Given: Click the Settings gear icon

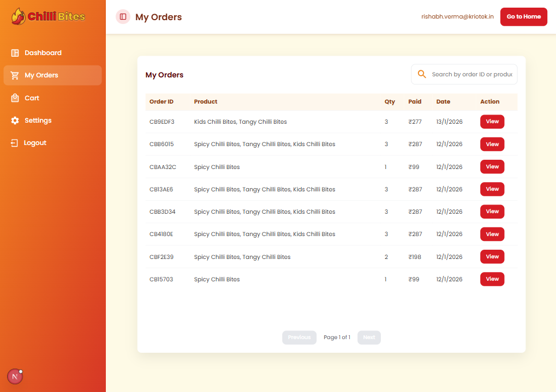Looking at the screenshot, I should (15, 120).
